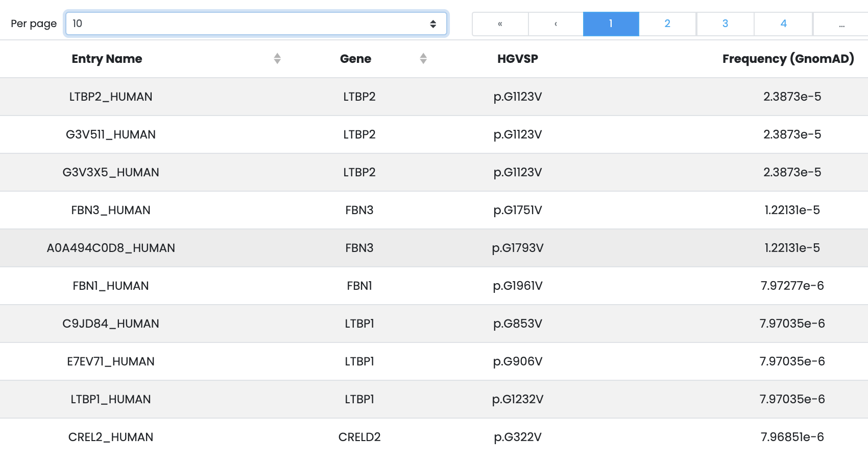
Task: Go to previous page using single chevron
Action: pos(556,24)
